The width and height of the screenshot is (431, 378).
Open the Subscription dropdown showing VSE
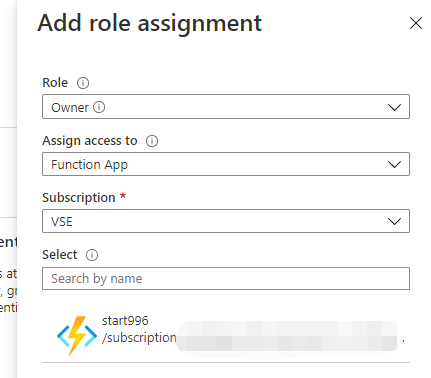tap(226, 221)
